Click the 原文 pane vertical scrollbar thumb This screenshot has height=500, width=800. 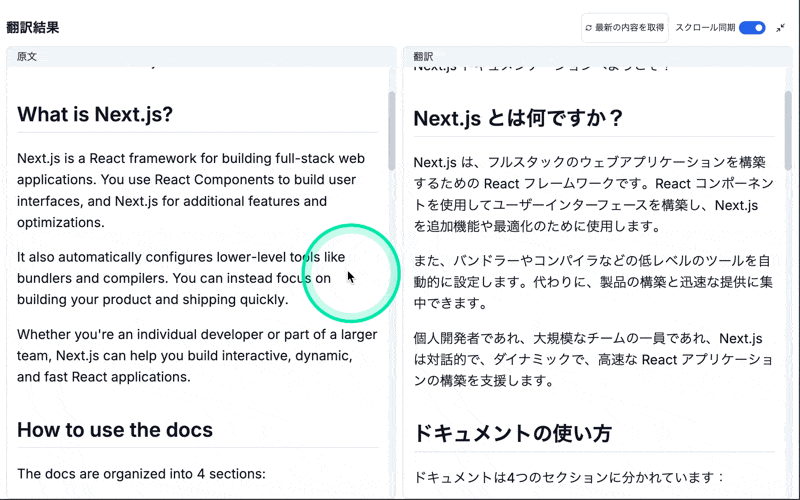click(391, 131)
